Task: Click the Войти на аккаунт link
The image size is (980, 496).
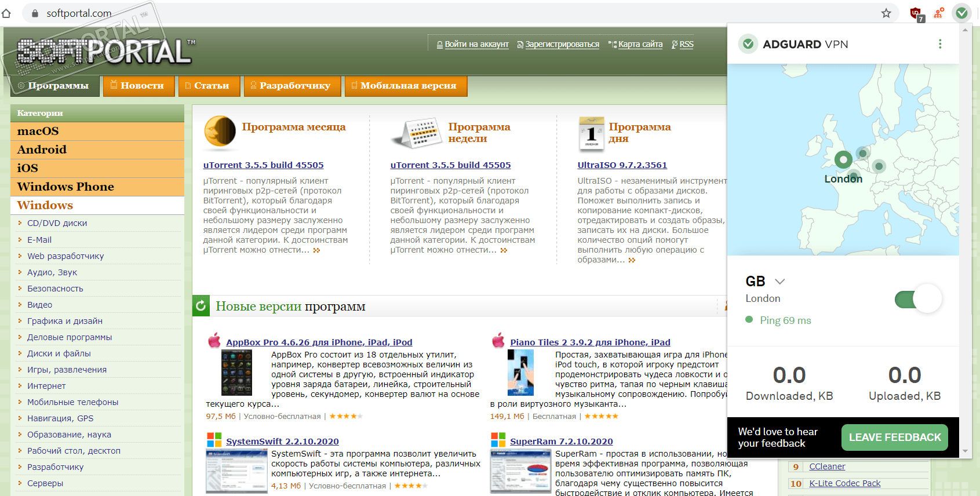Action: coord(476,44)
